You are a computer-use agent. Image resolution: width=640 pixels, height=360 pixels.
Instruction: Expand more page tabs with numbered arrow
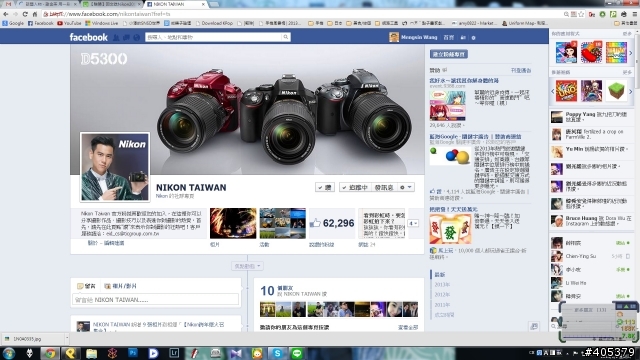point(413,223)
